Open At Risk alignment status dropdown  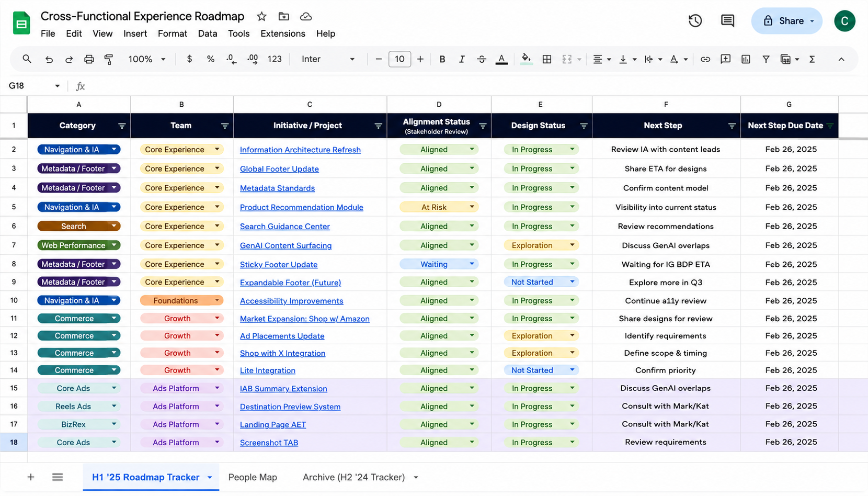(472, 207)
